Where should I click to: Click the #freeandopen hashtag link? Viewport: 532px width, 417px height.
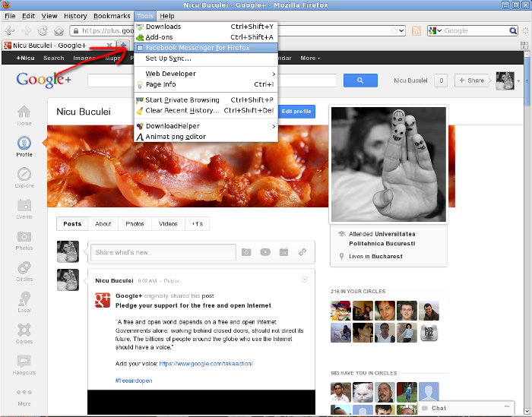click(134, 381)
